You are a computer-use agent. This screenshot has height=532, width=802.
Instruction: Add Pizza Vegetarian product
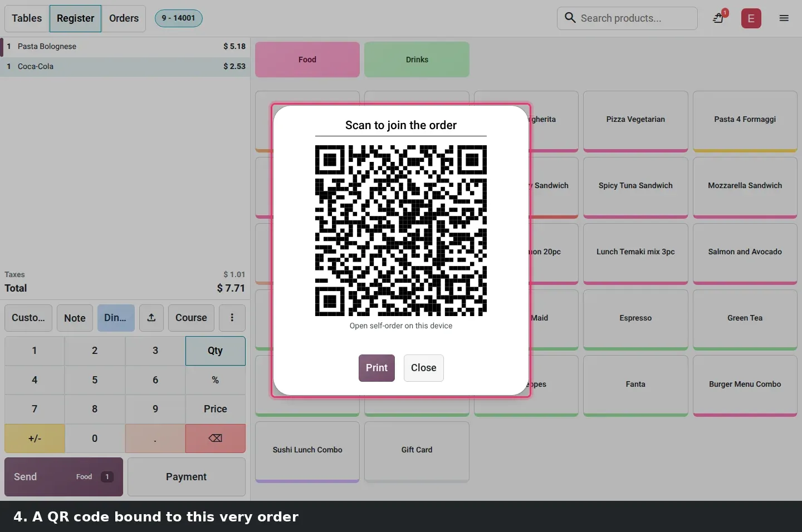[x=635, y=121]
